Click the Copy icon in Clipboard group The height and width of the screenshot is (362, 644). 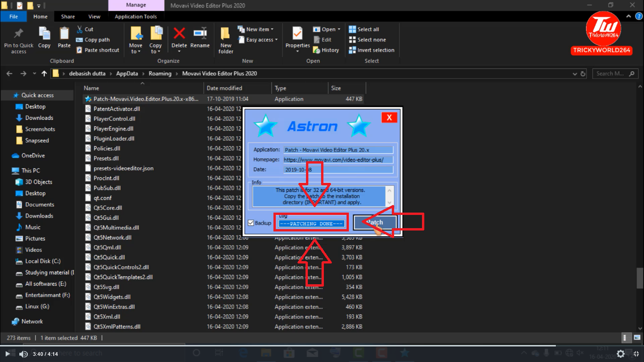coord(44,34)
